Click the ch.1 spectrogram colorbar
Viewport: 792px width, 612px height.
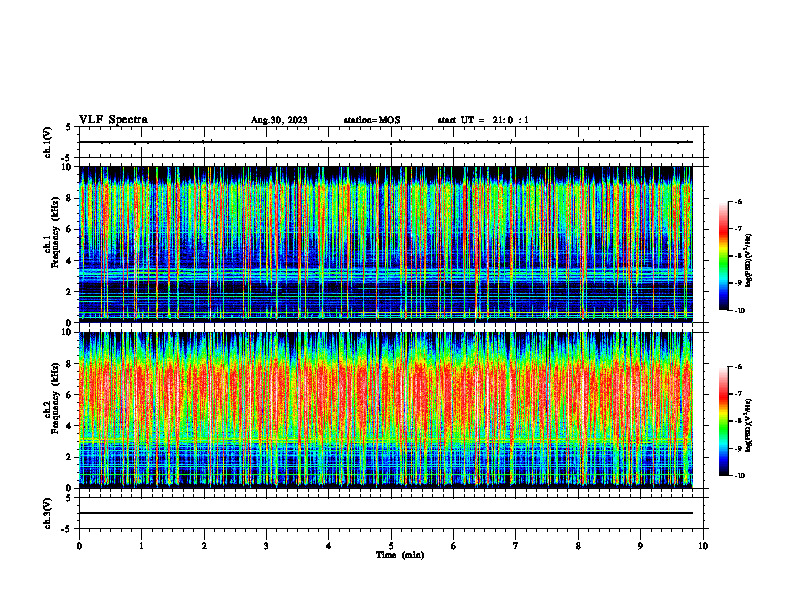point(723,256)
